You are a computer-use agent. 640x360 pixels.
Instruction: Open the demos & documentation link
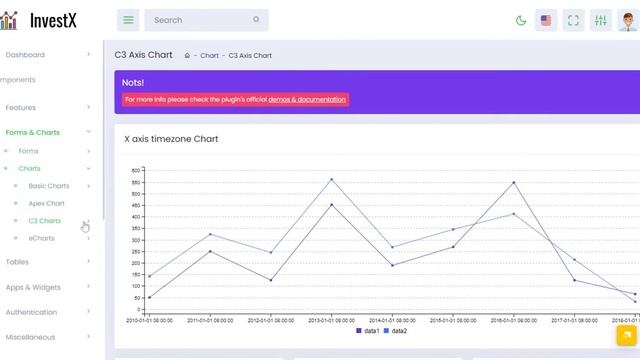tap(307, 100)
